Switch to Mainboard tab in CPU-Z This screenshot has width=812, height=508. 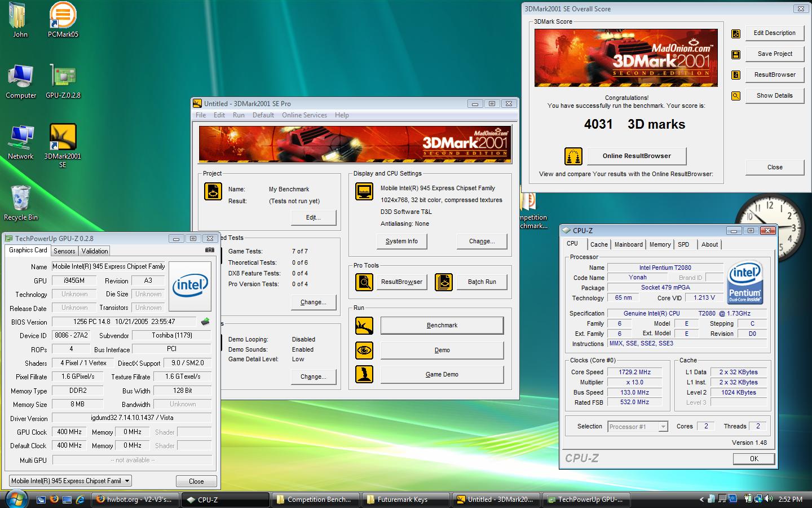pos(629,244)
